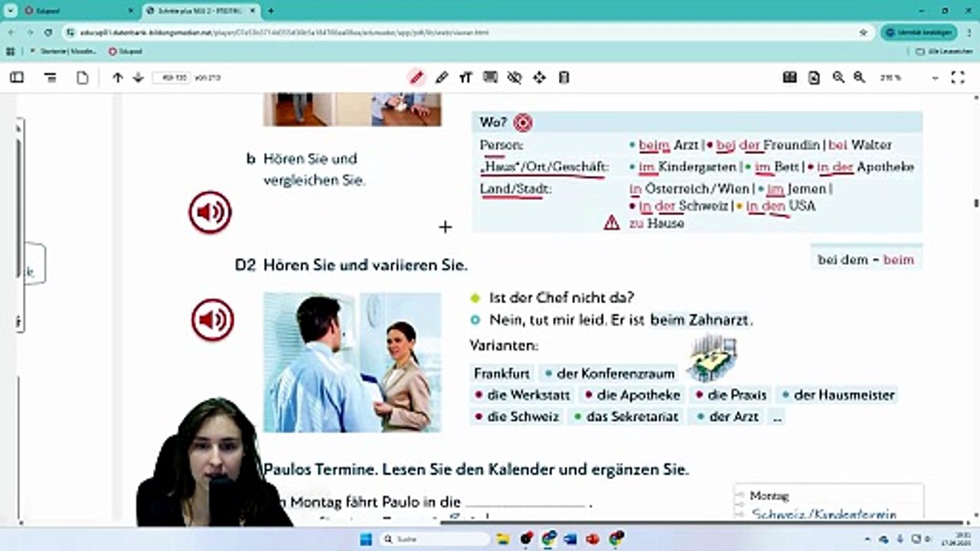Open a new browser tab

tap(270, 11)
